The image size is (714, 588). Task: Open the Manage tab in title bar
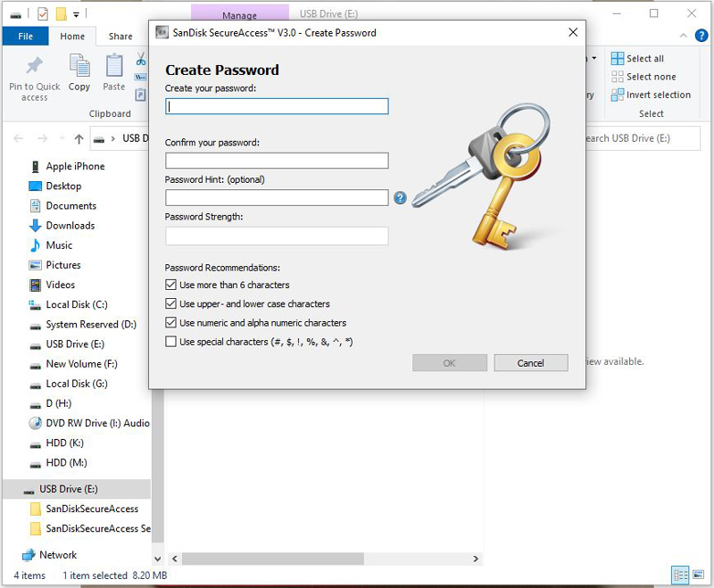click(x=239, y=14)
